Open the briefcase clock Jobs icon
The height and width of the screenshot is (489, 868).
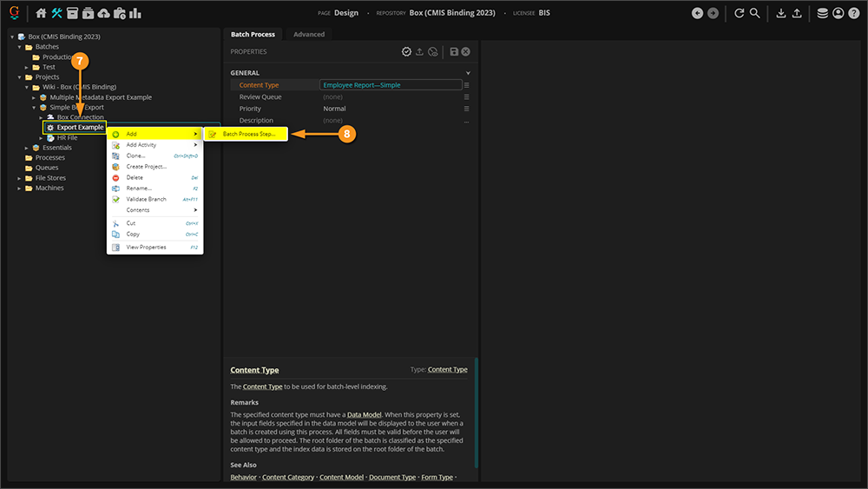120,13
